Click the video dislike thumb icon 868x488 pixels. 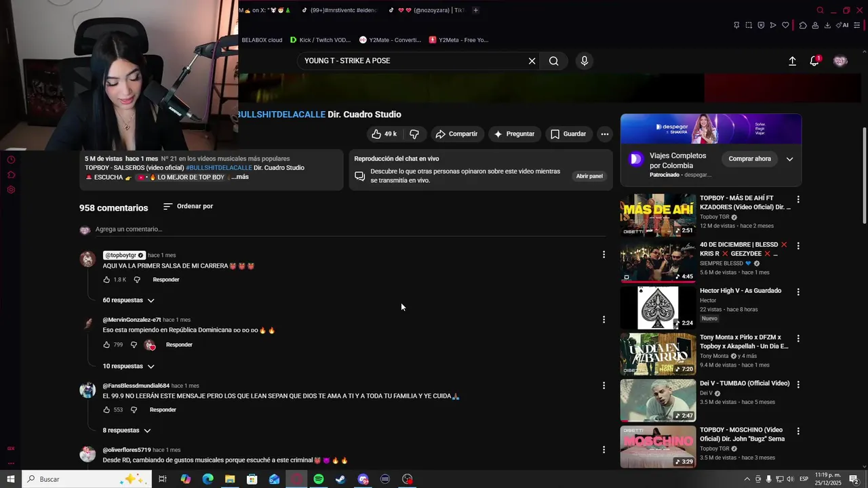[414, 134]
